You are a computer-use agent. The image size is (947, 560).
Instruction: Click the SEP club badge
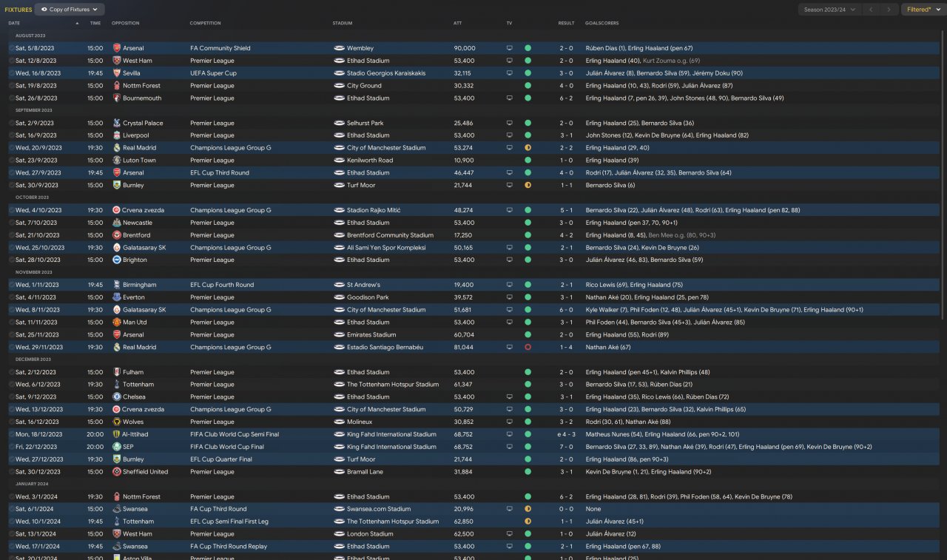(x=117, y=447)
